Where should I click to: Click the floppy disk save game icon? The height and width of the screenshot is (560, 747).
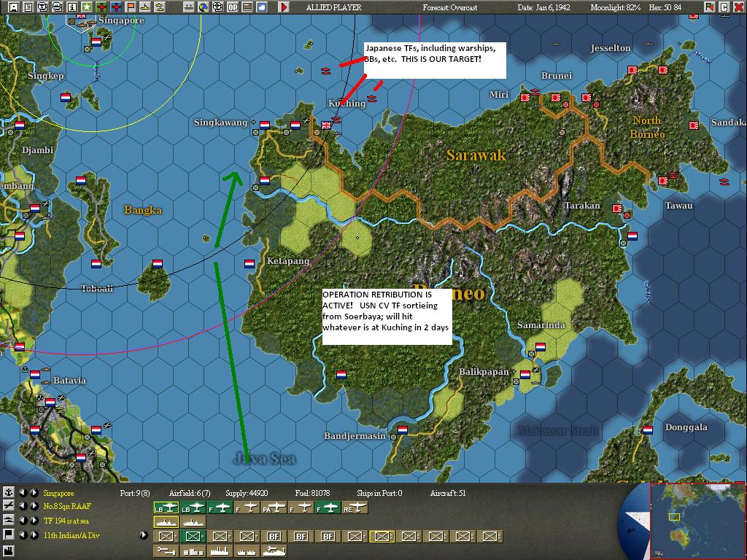(x=15, y=7)
